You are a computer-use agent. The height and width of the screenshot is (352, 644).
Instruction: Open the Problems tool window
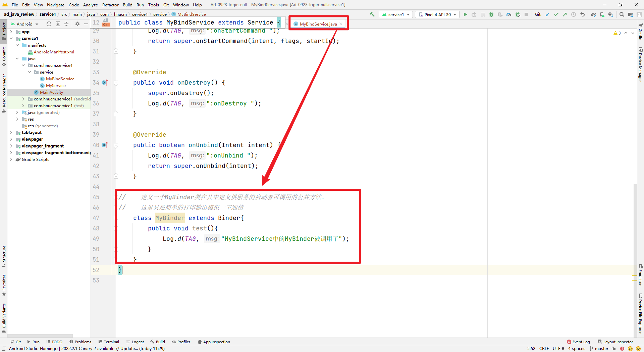pyautogui.click(x=80, y=342)
